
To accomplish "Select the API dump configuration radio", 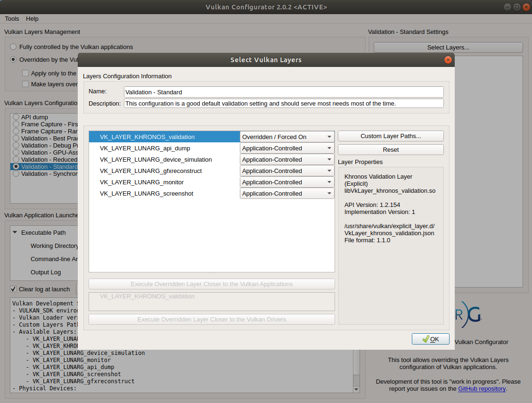I will tap(16, 117).
